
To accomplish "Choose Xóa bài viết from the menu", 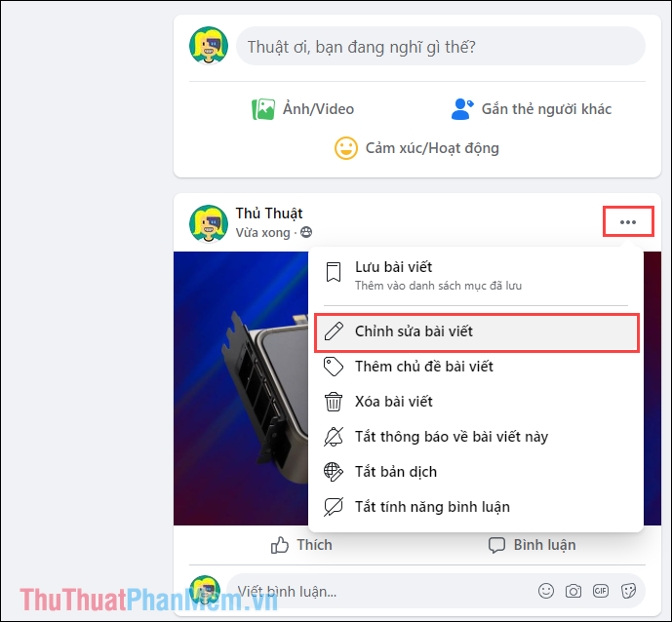I will click(x=477, y=402).
